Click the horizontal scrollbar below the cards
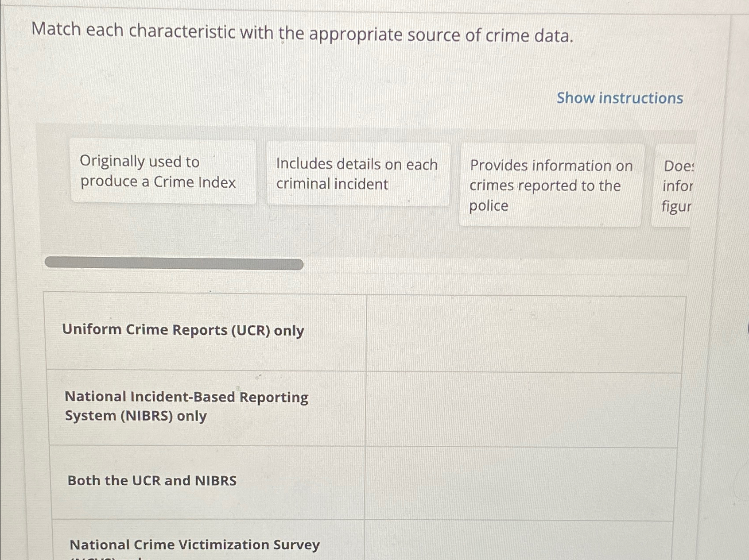This screenshot has width=749, height=560. tap(174, 263)
